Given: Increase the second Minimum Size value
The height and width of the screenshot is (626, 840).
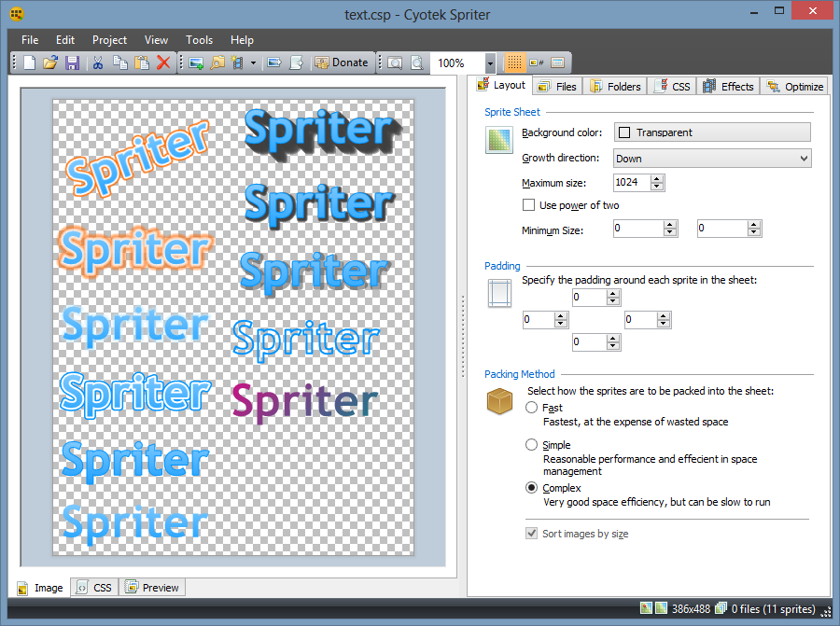Looking at the screenshot, I should 754,225.
